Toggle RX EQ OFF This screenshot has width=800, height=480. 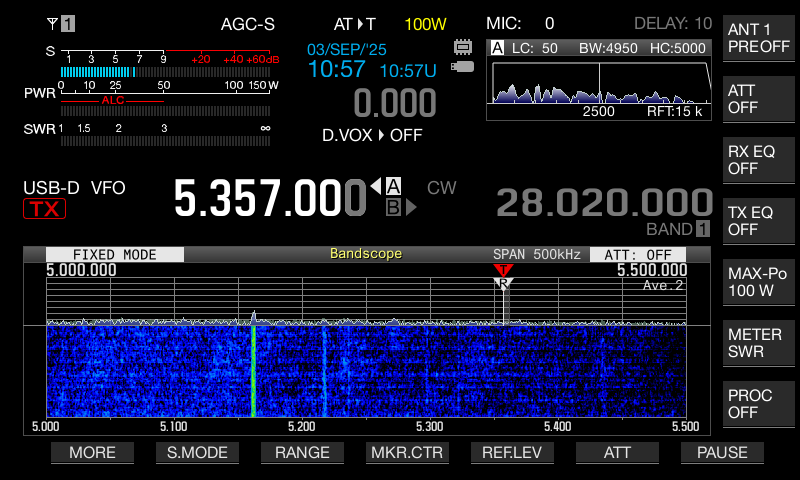pyautogui.click(x=759, y=160)
